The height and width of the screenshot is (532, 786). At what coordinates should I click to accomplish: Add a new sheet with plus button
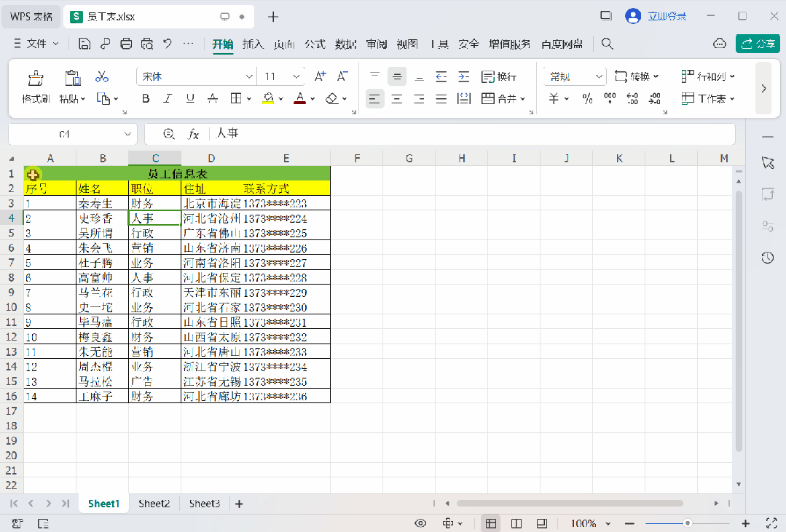tap(239, 504)
